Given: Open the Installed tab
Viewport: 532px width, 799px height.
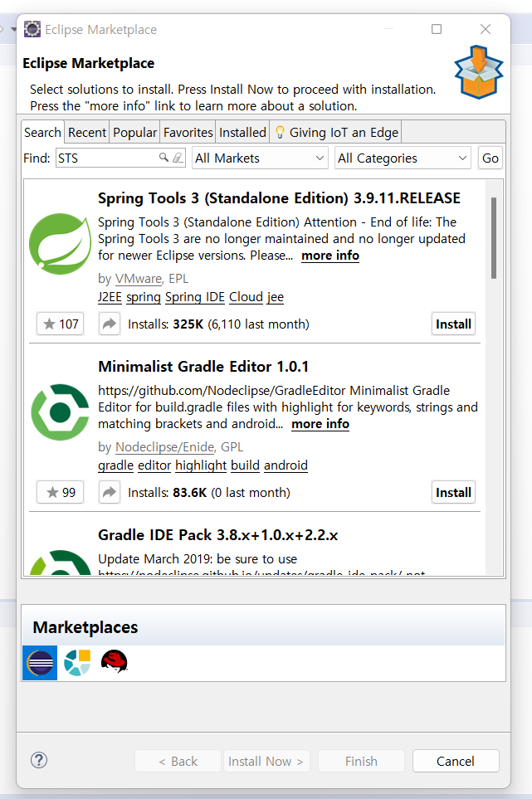Looking at the screenshot, I should click(x=242, y=133).
